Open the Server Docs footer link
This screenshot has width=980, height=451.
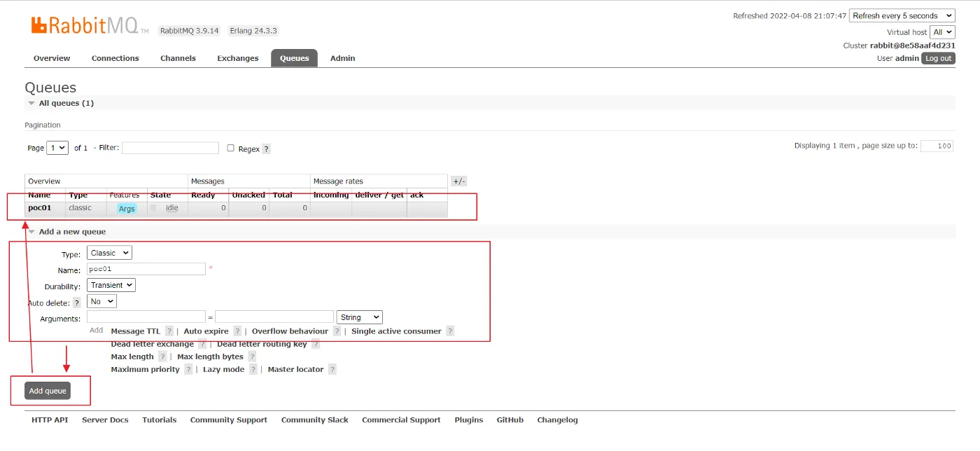105,420
